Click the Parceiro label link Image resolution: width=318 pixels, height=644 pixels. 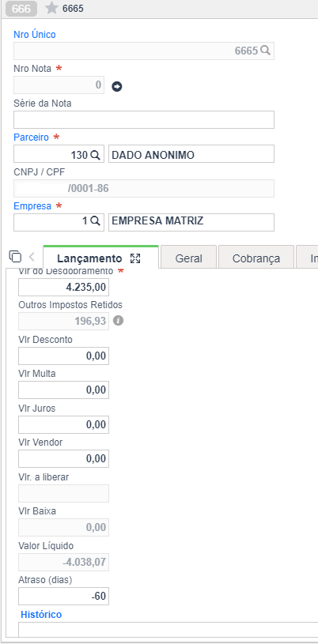[32, 137]
